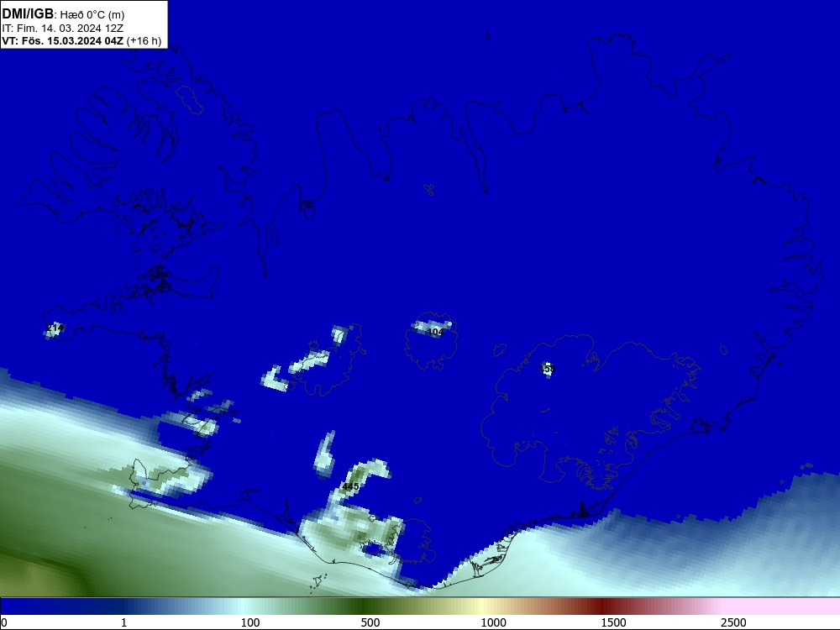This screenshot has width=840, height=630.
Task: Click the '2500' label on the scale
Action: tap(733, 622)
